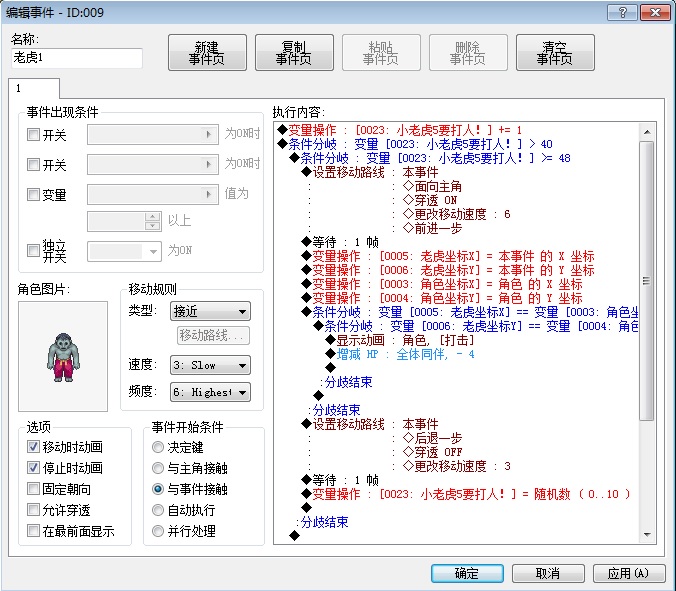The width and height of the screenshot is (676, 591).
Task: Select the ◇更改移动速度 : 6 line
Action: pyautogui.click(x=457, y=214)
